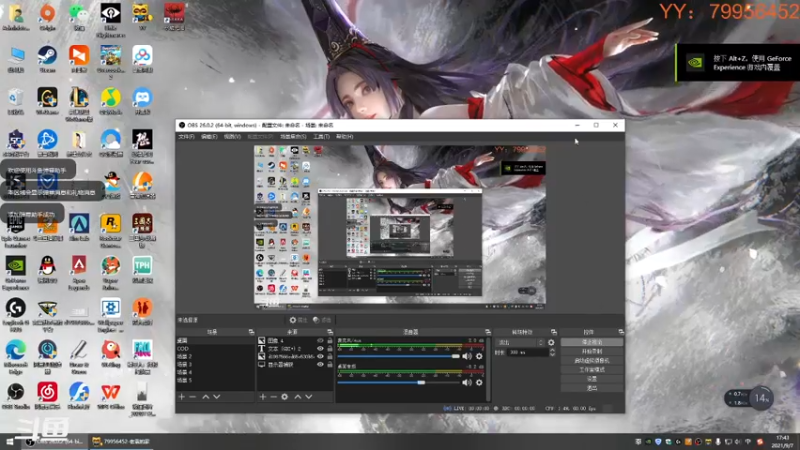Screen dimensions: 800x450
Task: Open Microsoft Edge desktop shortcut
Action: [x=16, y=357]
